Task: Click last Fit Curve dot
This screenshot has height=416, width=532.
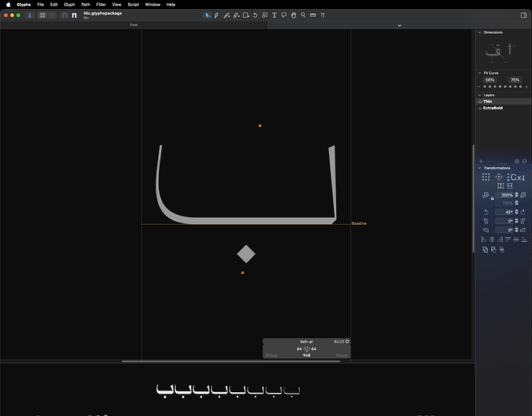Action: point(520,87)
